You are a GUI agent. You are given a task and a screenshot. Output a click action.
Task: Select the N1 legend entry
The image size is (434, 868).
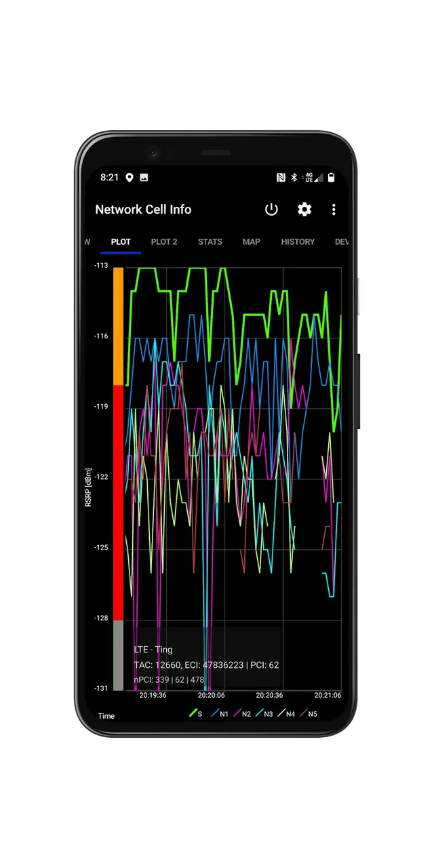[220, 714]
